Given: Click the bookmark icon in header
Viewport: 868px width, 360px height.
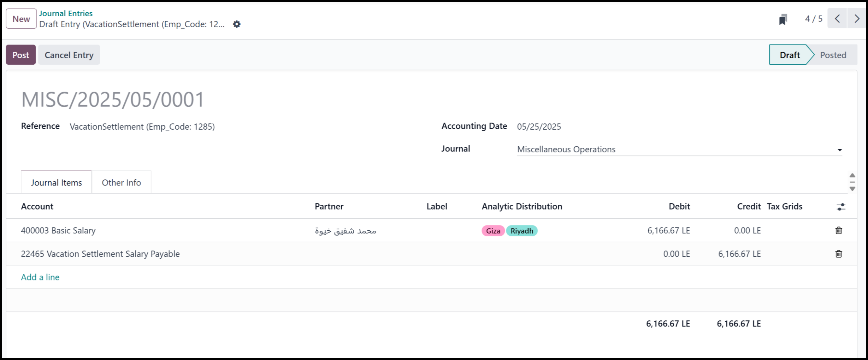Looking at the screenshot, I should coord(783,19).
